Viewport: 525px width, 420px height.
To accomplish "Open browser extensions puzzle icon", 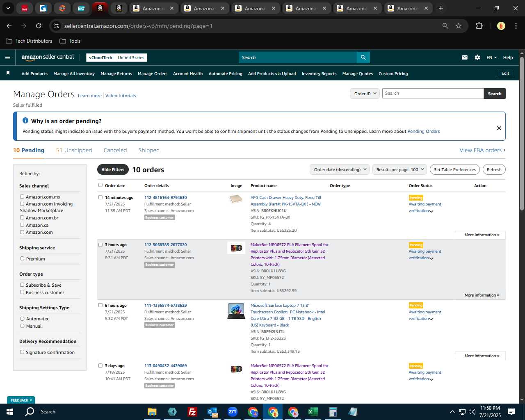I will (x=479, y=26).
